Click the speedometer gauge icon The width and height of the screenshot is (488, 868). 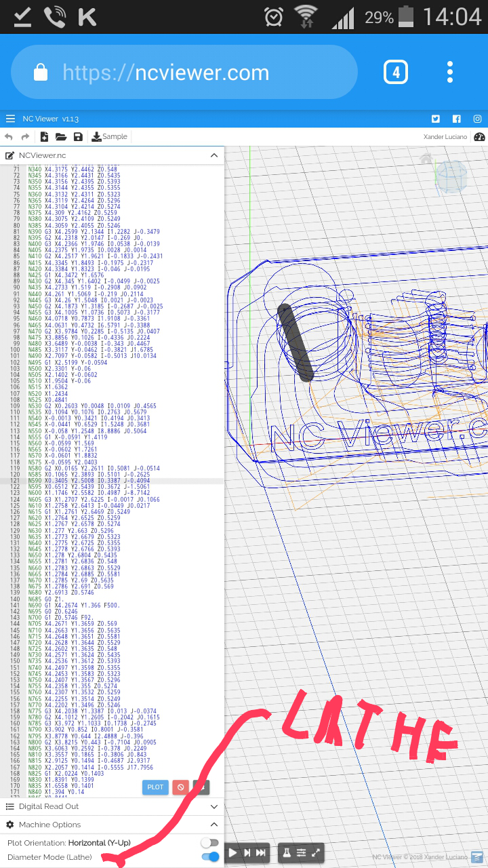point(480,137)
